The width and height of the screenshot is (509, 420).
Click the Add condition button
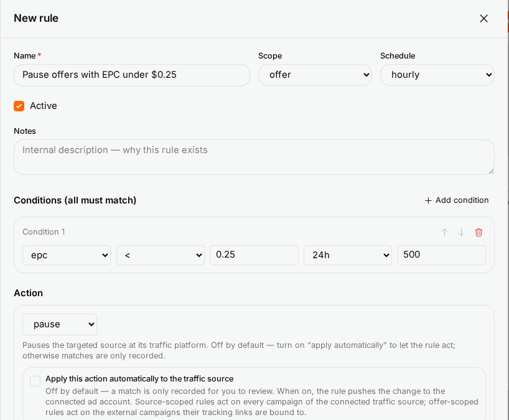tap(456, 200)
